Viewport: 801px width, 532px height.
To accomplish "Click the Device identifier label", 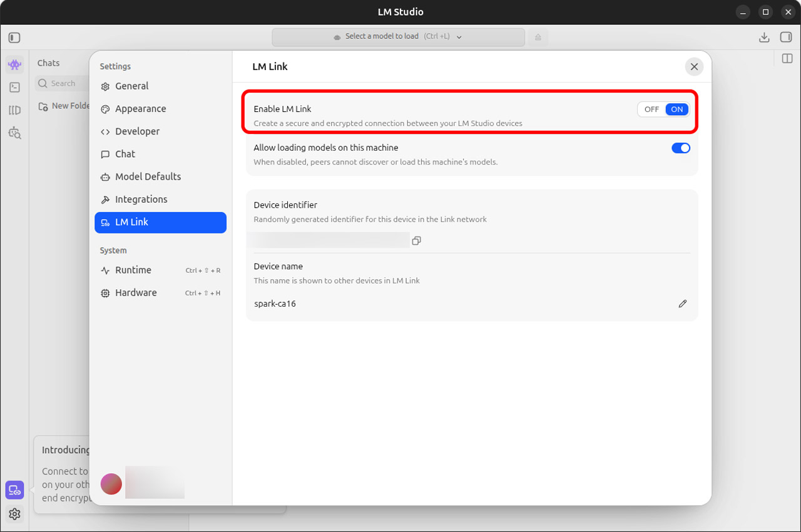I will click(285, 205).
